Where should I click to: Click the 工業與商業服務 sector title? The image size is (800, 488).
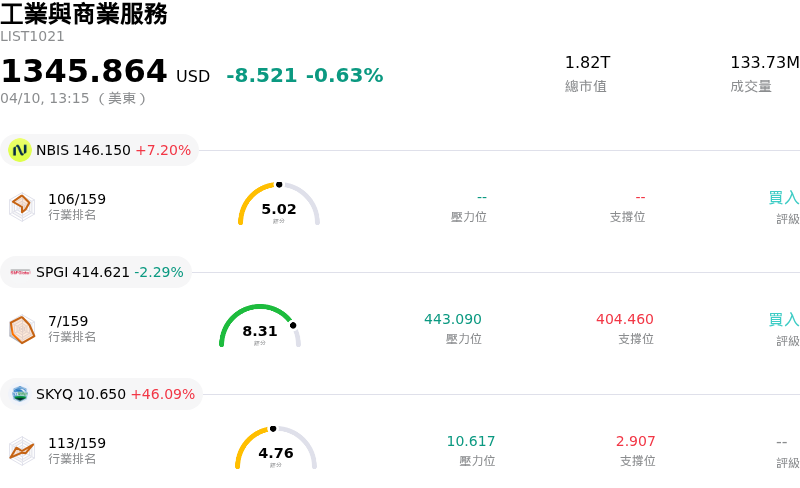[x=84, y=14]
